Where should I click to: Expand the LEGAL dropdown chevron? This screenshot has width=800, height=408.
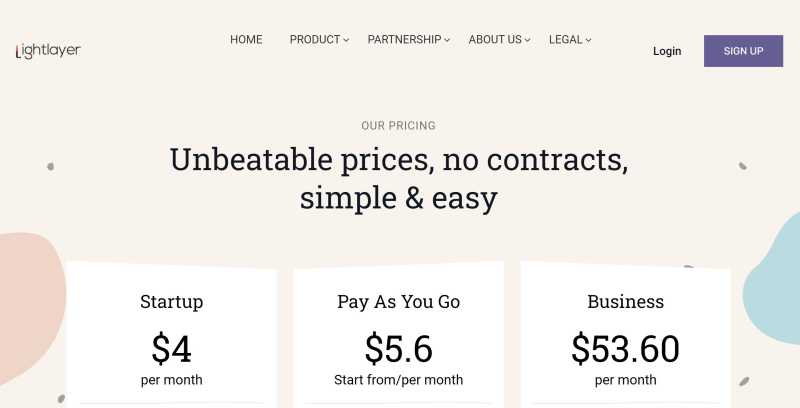click(589, 41)
